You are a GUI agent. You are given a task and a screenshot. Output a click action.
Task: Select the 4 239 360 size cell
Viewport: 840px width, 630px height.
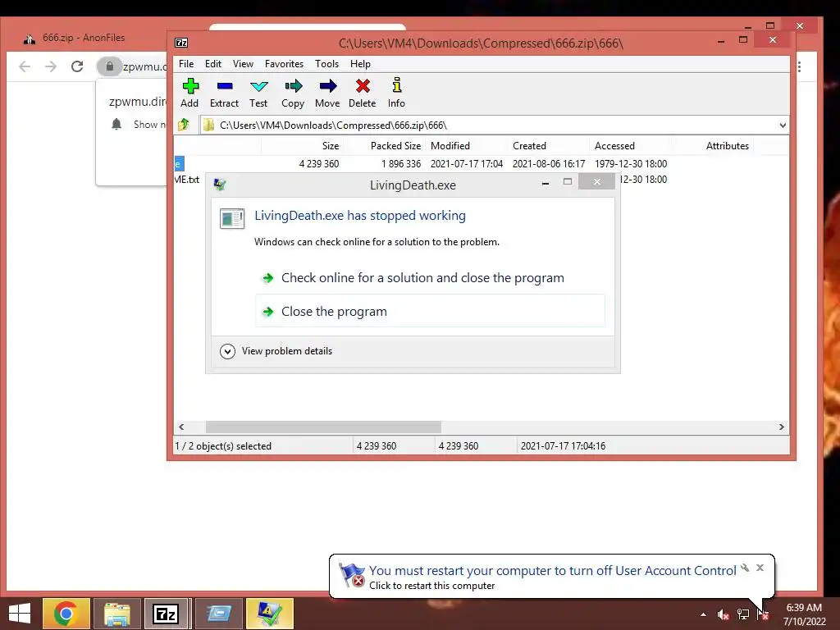(319, 164)
